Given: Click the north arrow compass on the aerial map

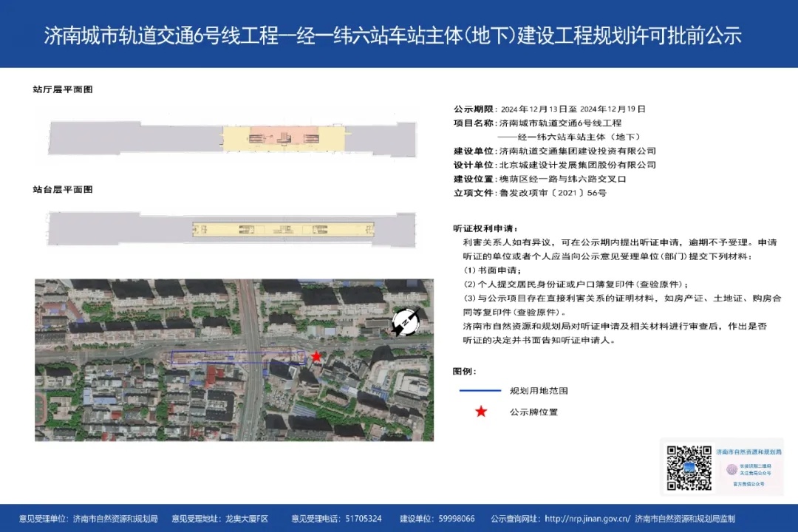Looking at the screenshot, I should tap(405, 322).
